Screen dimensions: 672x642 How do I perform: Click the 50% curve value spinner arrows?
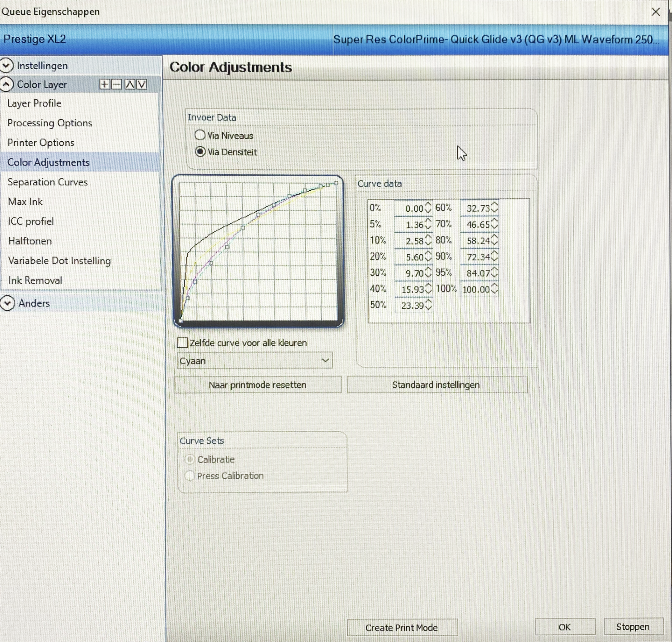(428, 305)
